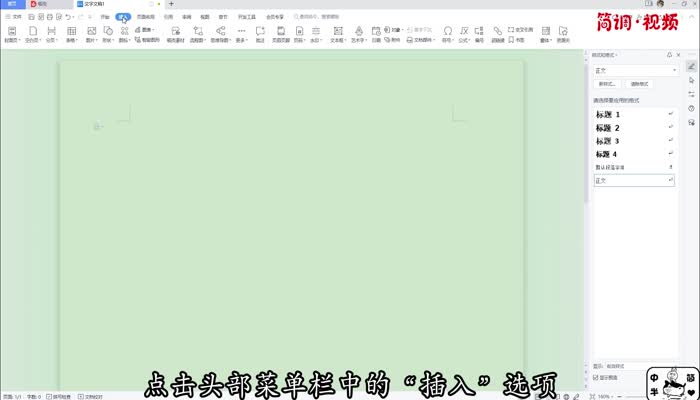
Task: Switch to the Start (开始) ribbon tab
Action: pyautogui.click(x=105, y=17)
